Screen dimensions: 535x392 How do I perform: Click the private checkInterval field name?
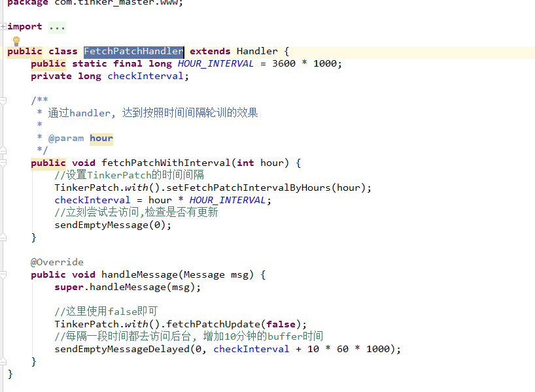146,76
